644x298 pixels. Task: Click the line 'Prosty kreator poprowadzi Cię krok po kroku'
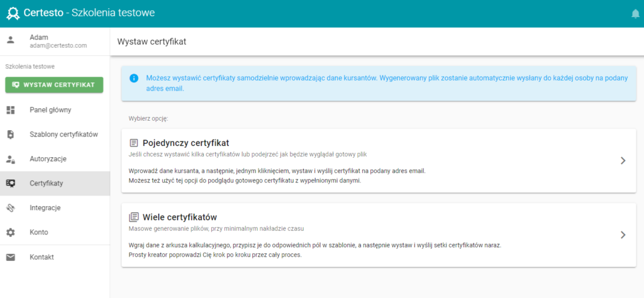tap(215, 255)
